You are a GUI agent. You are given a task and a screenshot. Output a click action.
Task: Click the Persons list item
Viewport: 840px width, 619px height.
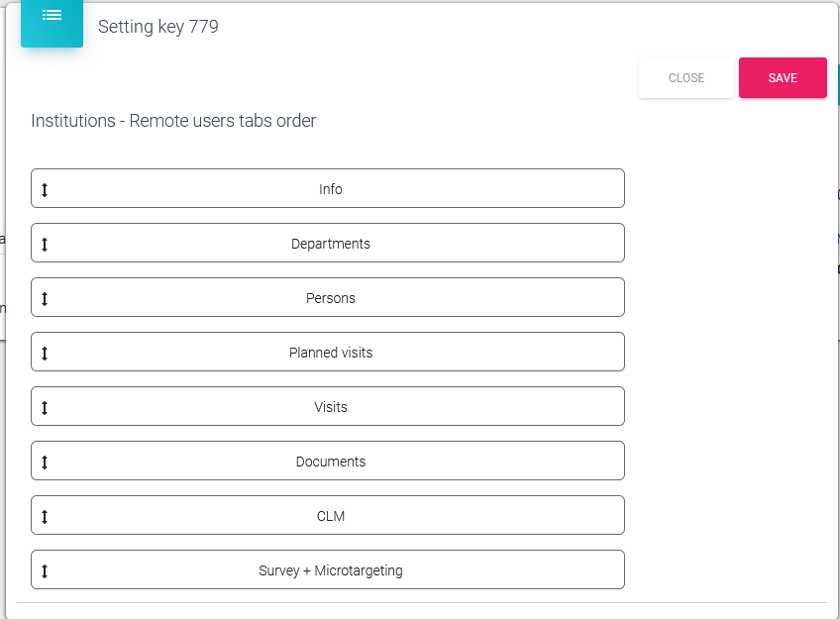[331, 298]
